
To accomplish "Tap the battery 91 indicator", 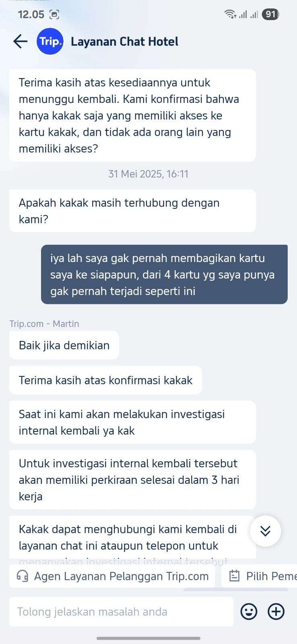I will click(270, 14).
